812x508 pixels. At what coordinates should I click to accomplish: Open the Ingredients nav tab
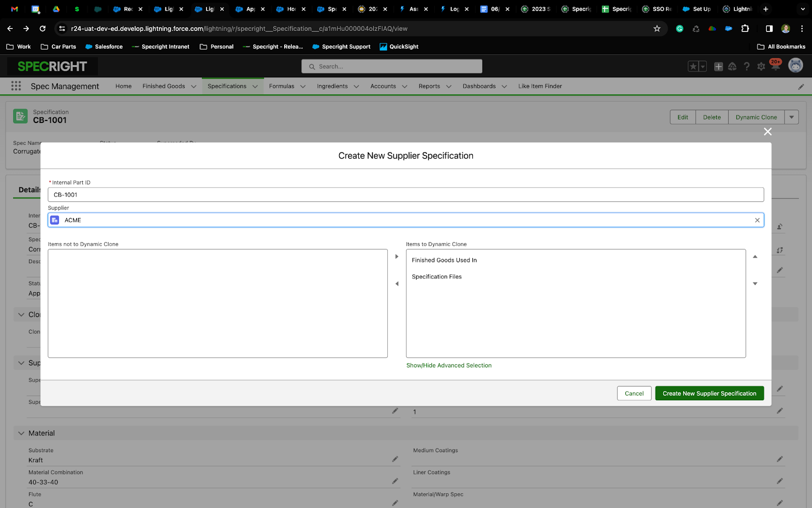[332, 86]
